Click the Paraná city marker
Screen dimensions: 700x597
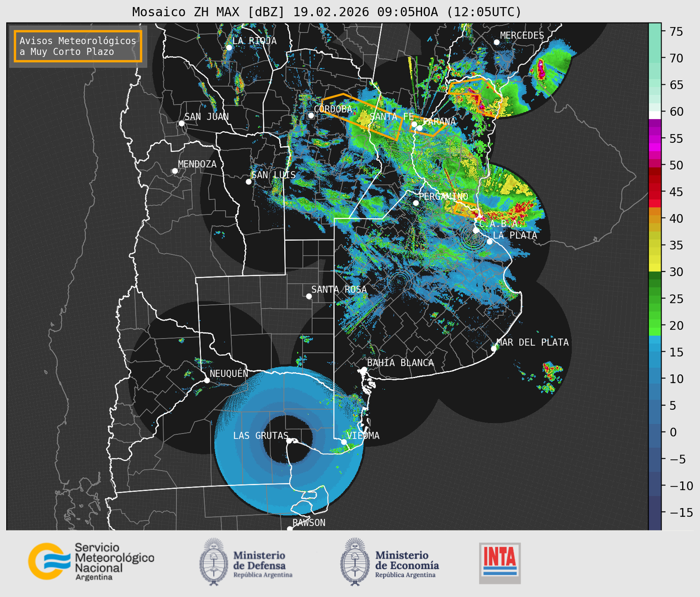(x=420, y=128)
